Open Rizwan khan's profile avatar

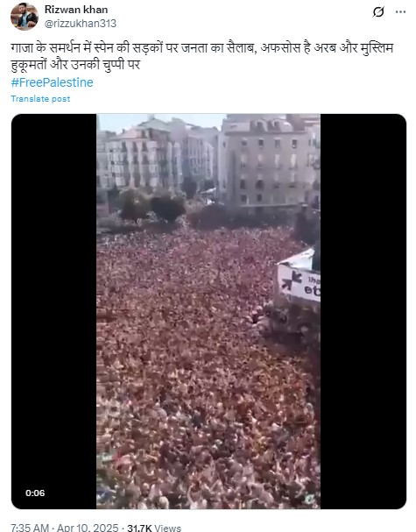click(x=24, y=17)
